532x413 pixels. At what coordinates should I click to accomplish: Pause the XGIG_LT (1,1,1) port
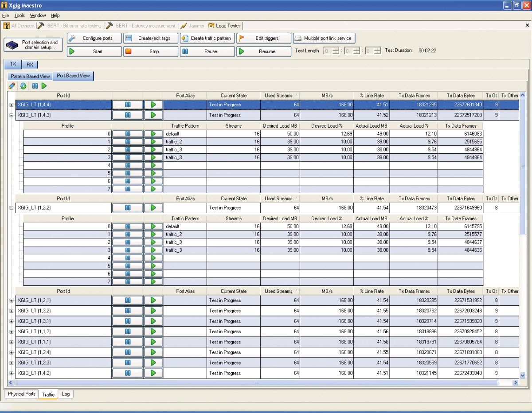point(127,342)
